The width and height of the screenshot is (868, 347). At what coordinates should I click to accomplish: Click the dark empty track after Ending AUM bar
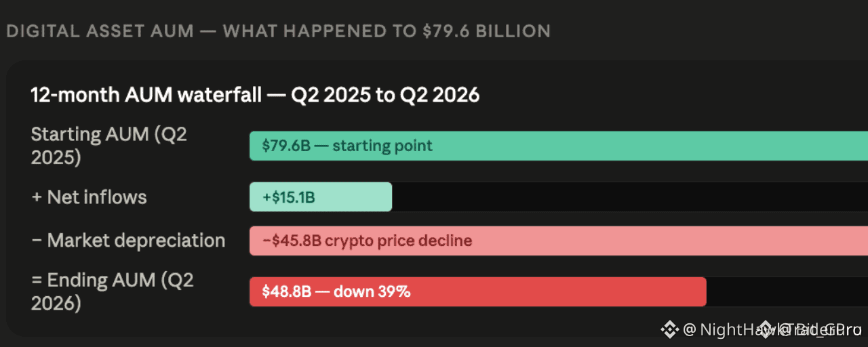pyautogui.click(x=787, y=292)
